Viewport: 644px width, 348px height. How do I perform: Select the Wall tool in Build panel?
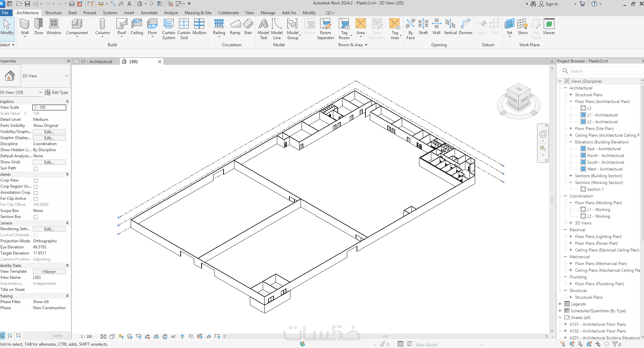click(x=25, y=27)
